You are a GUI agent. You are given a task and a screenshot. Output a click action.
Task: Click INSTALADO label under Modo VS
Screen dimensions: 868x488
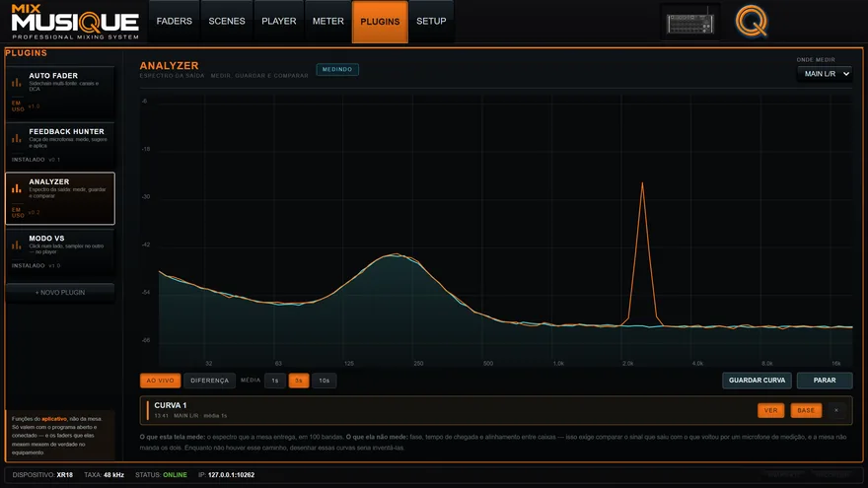(x=29, y=265)
